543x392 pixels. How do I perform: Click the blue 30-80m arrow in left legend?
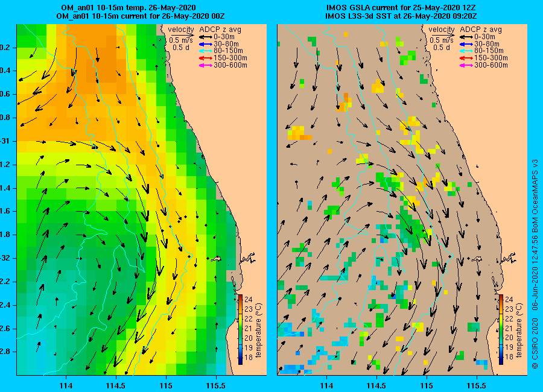click(205, 44)
